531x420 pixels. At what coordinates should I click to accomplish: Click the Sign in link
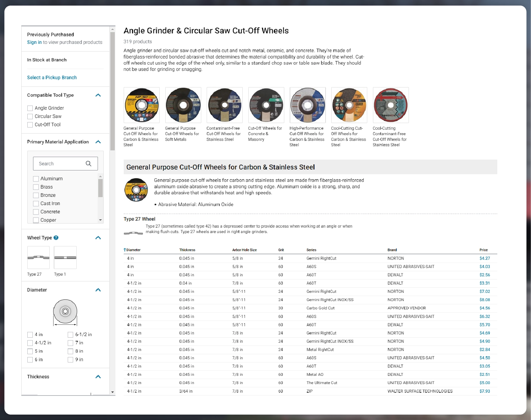(34, 42)
